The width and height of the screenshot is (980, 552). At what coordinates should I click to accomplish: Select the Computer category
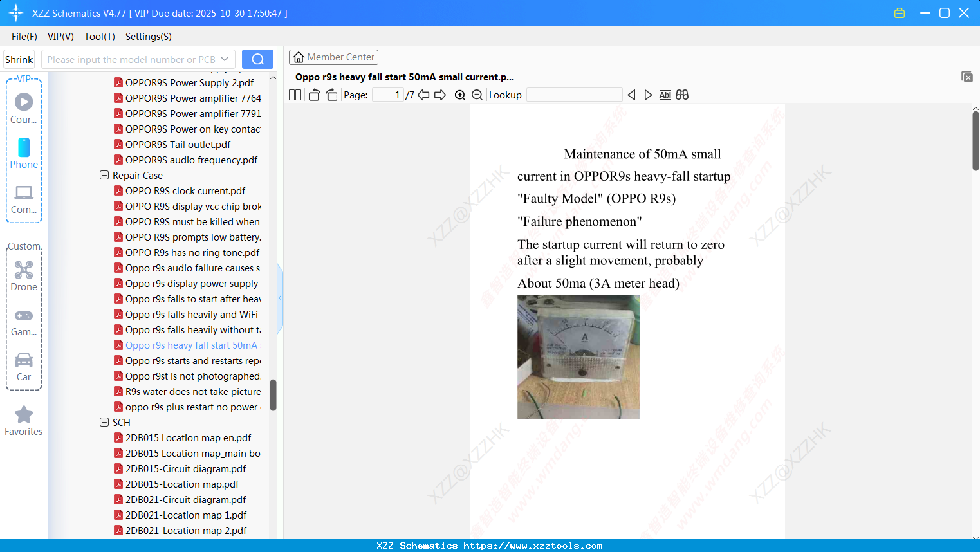(x=24, y=199)
